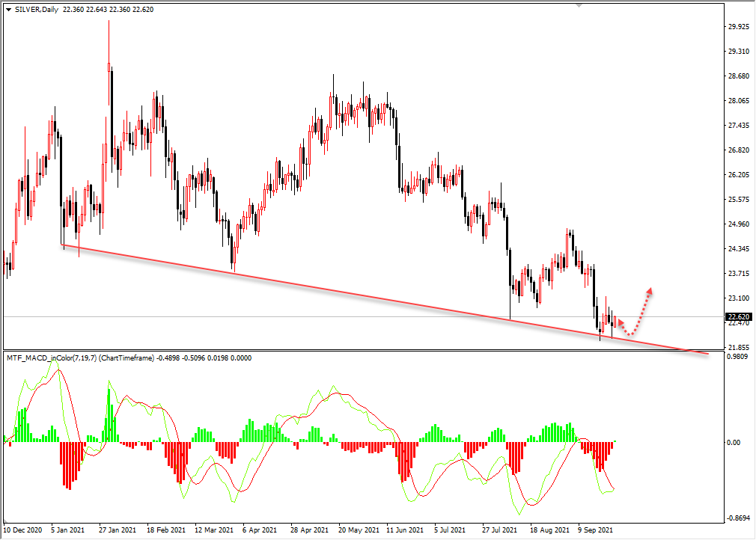Viewport: 756px width, 540px height.
Task: Click the MACD values -0.4898 -0.5096 text
Action: point(181,358)
